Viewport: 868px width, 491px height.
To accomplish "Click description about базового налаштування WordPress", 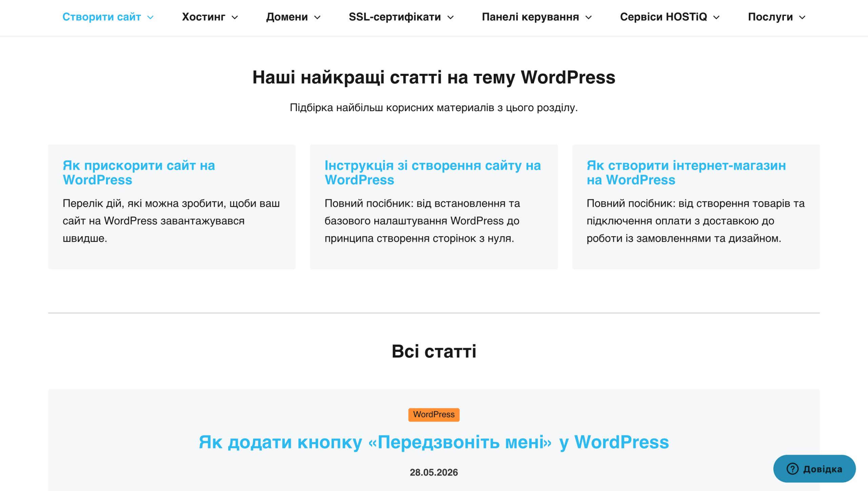I will coord(422,221).
